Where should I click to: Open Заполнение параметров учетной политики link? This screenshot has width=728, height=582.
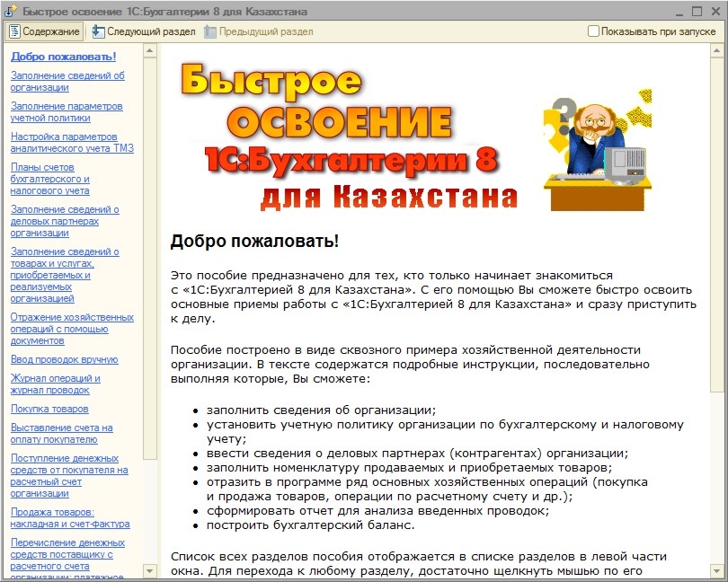pyautogui.click(x=67, y=111)
